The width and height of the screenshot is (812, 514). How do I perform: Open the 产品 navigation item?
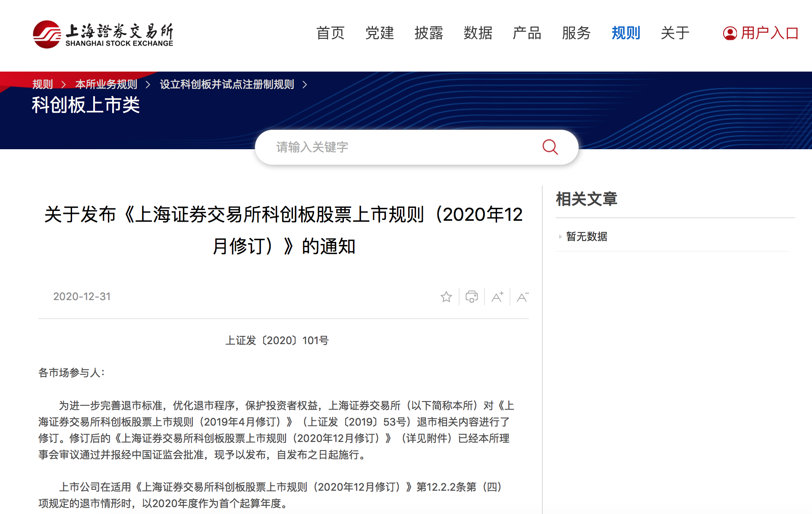tap(527, 33)
